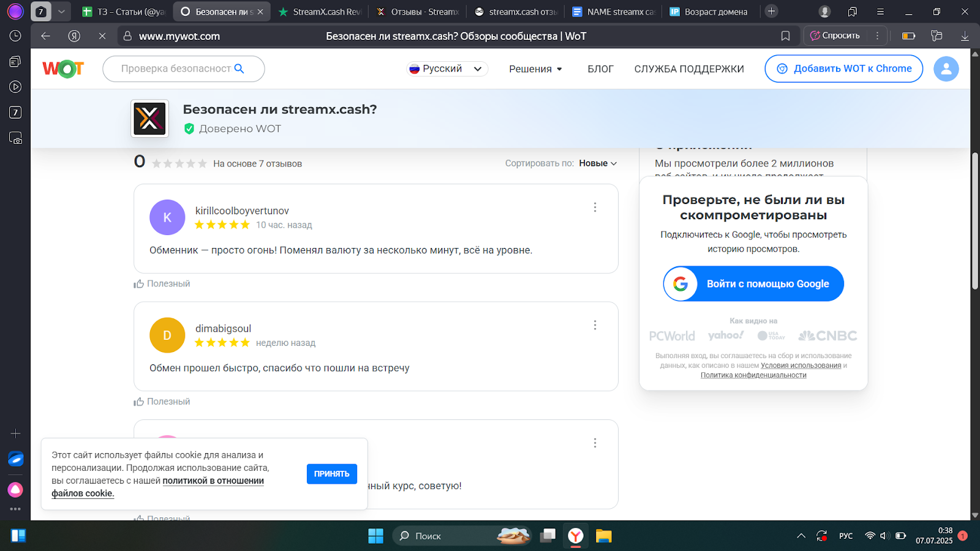The image size is (980, 551).
Task: Stop page loading with the X button
Action: 102,36
